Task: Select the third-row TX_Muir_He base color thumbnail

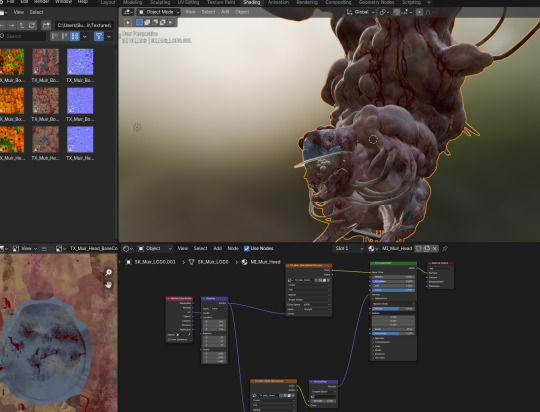Action: tap(45, 140)
